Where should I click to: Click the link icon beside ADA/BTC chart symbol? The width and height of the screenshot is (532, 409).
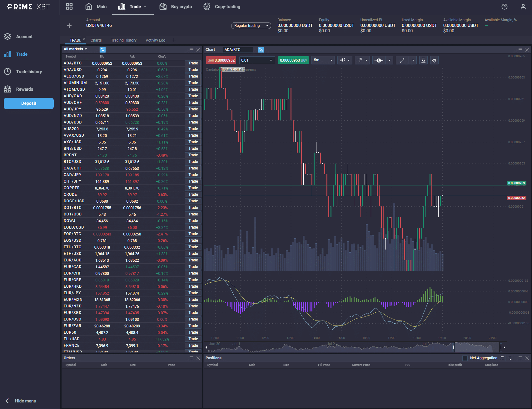[261, 49]
